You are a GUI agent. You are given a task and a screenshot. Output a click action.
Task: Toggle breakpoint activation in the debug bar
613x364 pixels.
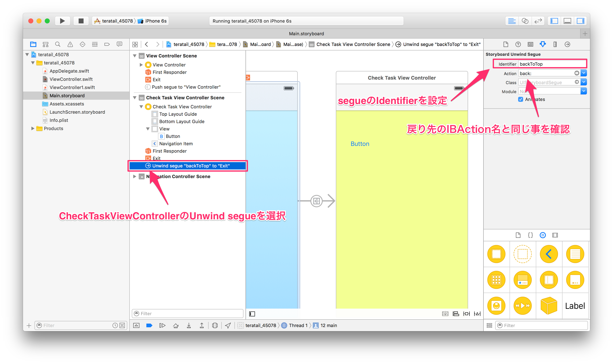tap(149, 325)
